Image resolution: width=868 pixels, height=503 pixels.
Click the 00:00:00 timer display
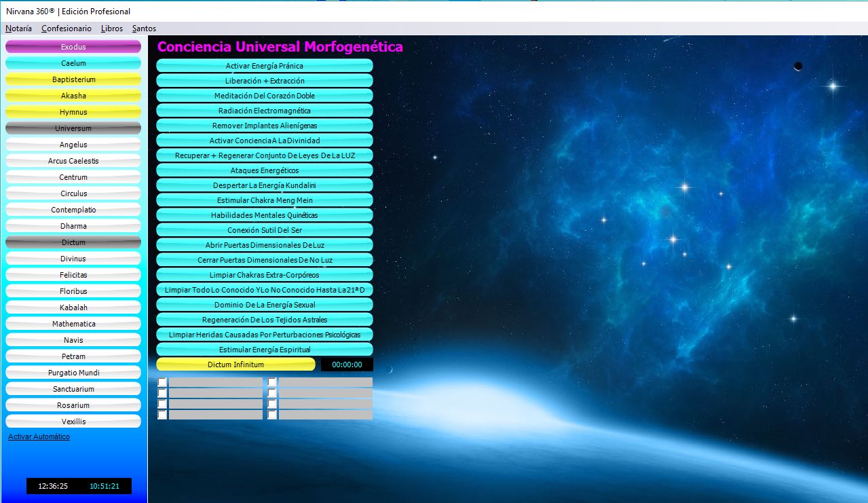(x=347, y=365)
